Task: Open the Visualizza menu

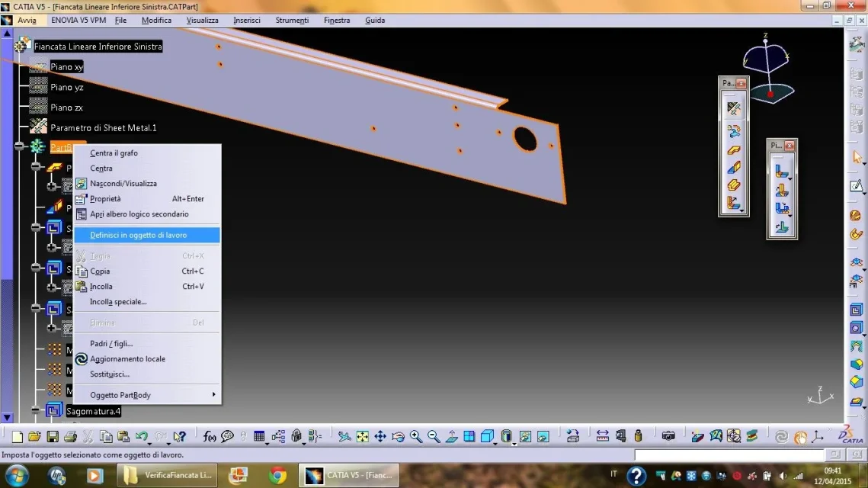Action: pos(202,20)
